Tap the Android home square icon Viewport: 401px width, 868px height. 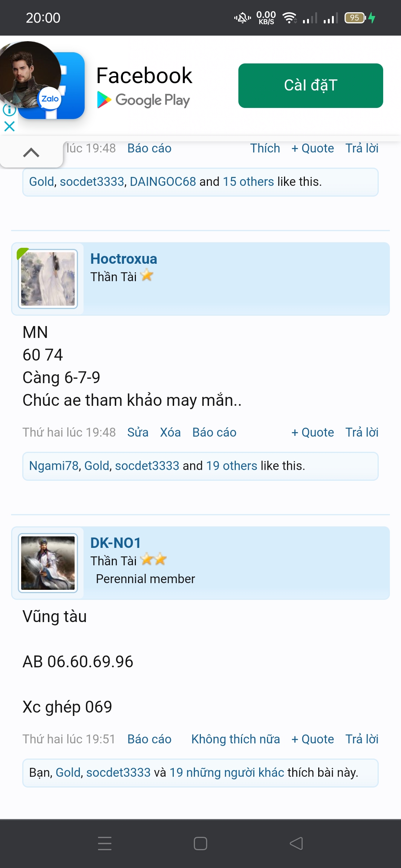point(200,843)
